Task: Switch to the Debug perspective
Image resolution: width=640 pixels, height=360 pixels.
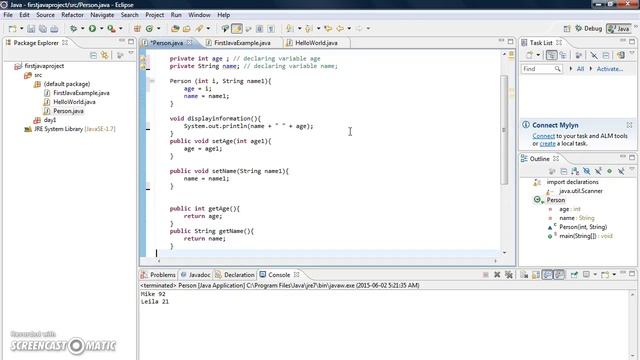Action: tap(589, 29)
